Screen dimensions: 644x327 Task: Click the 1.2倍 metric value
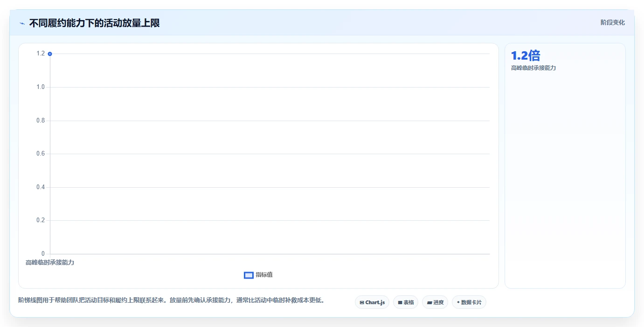point(526,55)
